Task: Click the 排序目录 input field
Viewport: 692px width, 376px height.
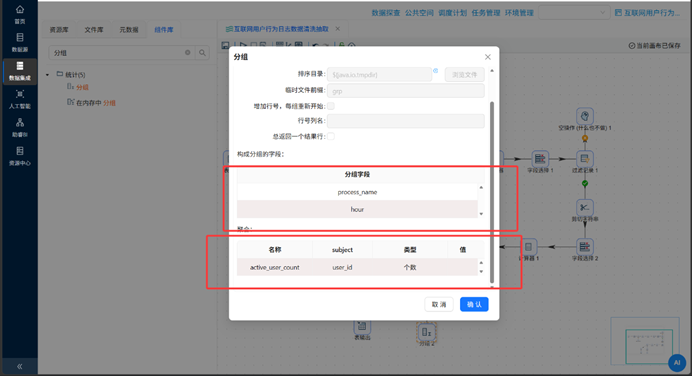Action: pos(379,75)
